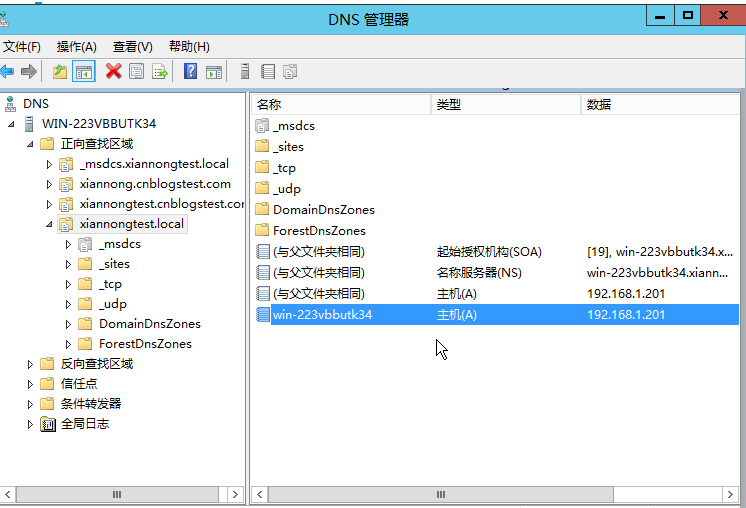This screenshot has width=746, height=508.
Task: Expand the 全局日志 tree node
Action: 30,424
